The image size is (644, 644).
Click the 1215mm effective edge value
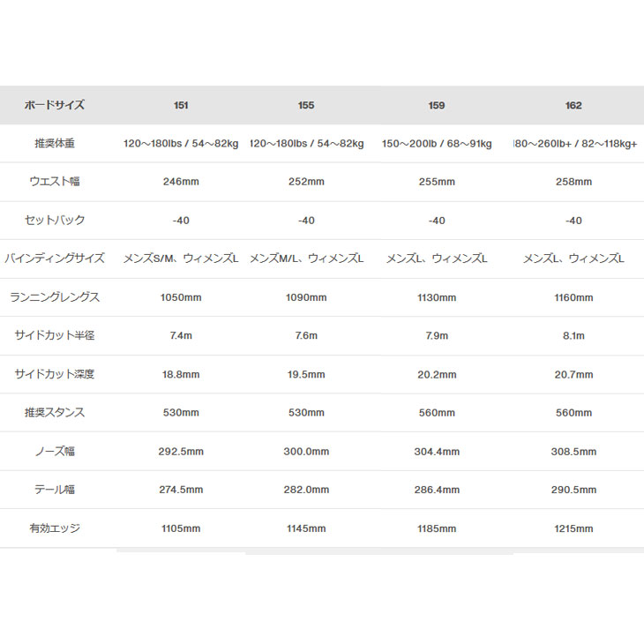pos(573,528)
